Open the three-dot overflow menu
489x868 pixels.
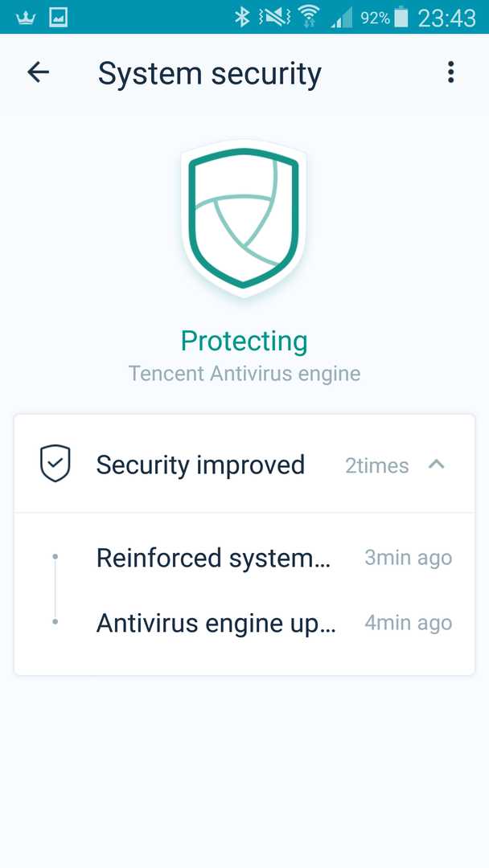[450, 72]
